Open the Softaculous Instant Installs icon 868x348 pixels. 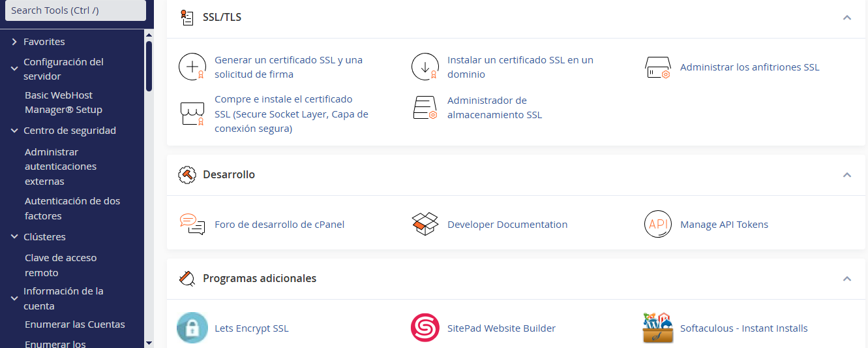click(x=657, y=328)
